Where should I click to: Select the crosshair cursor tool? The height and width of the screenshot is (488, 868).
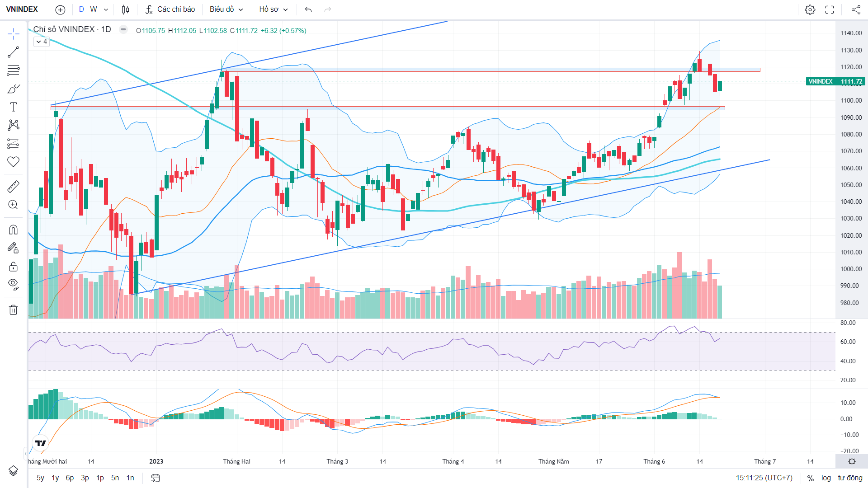click(x=14, y=34)
